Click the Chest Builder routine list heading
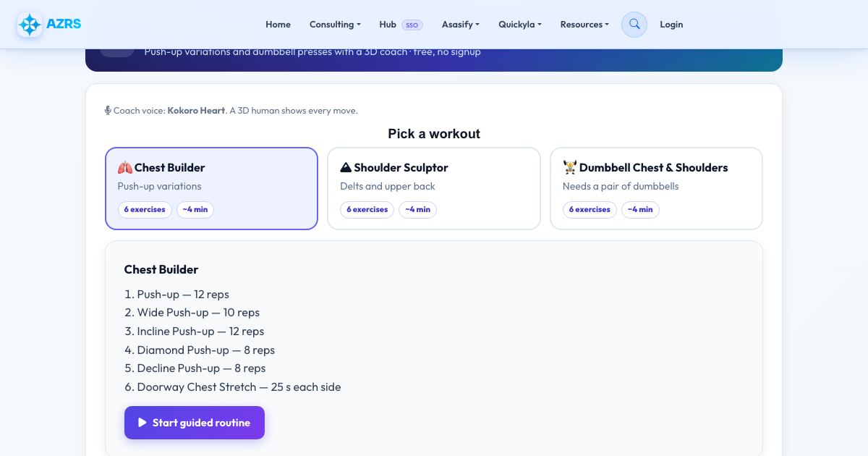Viewport: 868px width, 456px height. coord(161,269)
